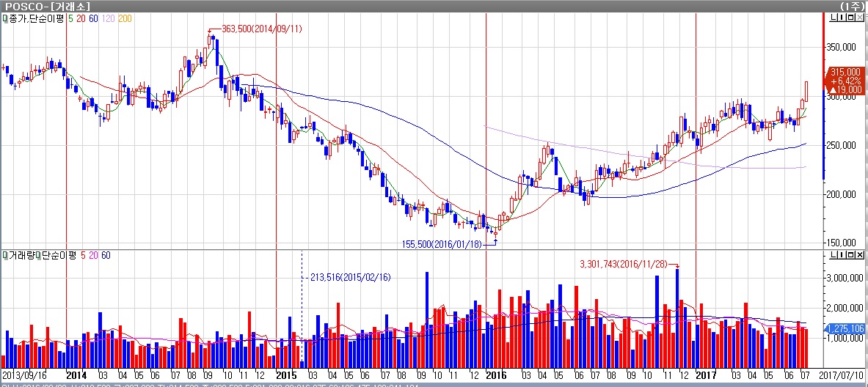This screenshot has height=387, width=868.
Task: Toggle the 종가 price indicator marker
Action: click(x=4, y=18)
